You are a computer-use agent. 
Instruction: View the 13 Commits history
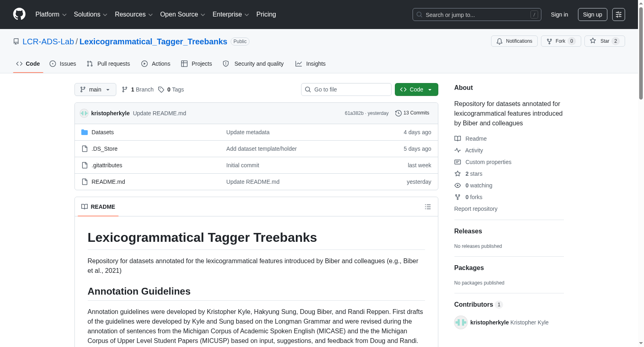(413, 113)
